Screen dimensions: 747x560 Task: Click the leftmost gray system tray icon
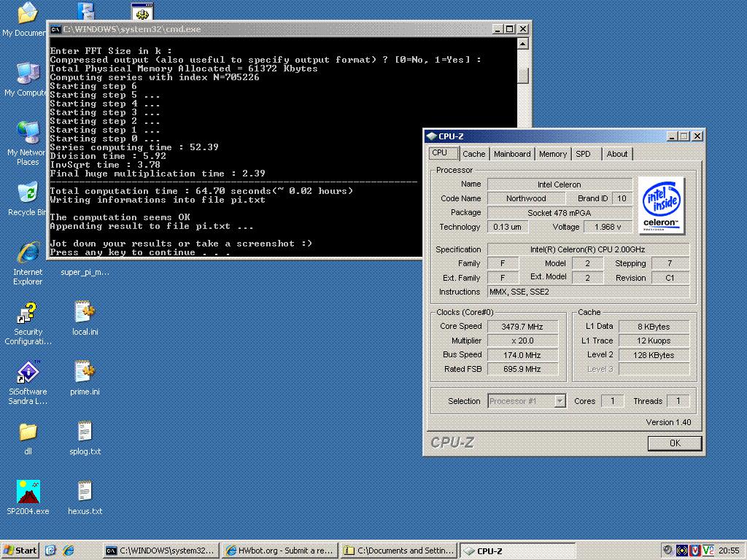[x=668, y=551]
